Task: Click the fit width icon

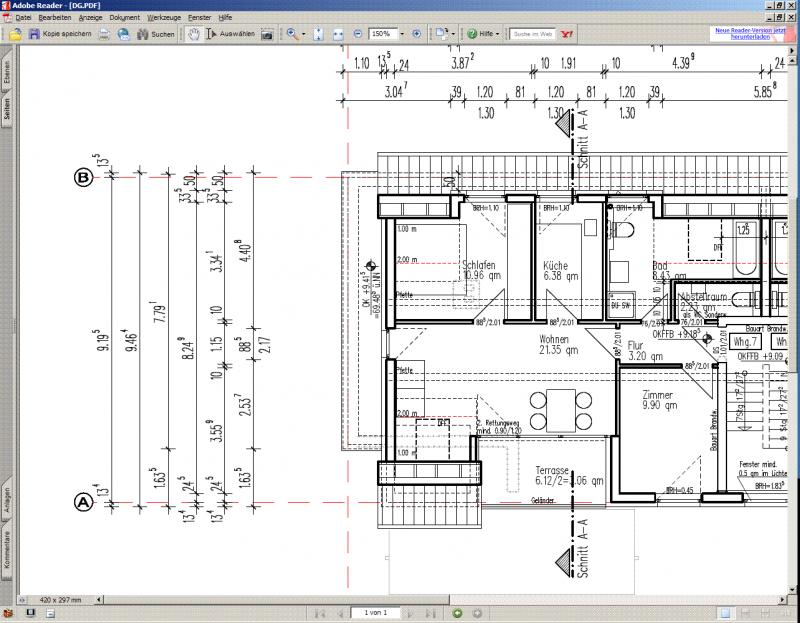Action: tap(339, 34)
